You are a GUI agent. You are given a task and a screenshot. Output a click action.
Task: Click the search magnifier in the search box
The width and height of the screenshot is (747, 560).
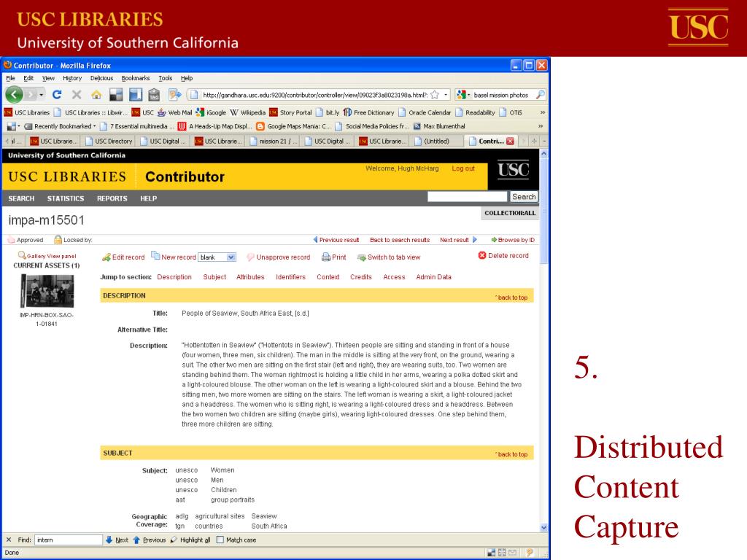point(540,95)
